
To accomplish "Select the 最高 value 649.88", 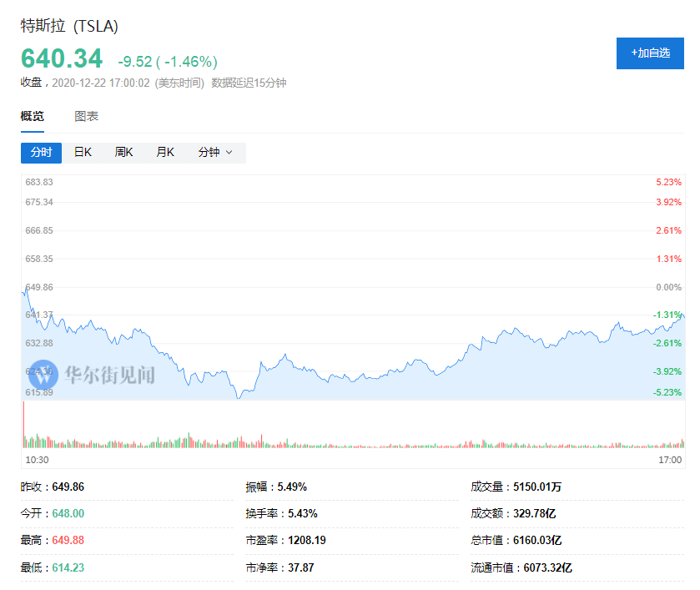I will [x=68, y=540].
